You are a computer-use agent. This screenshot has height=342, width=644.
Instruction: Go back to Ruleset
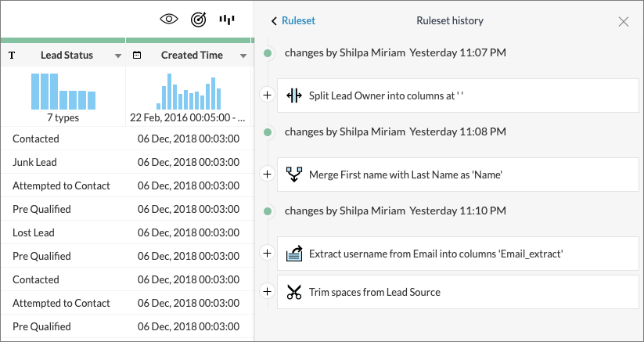tap(293, 21)
